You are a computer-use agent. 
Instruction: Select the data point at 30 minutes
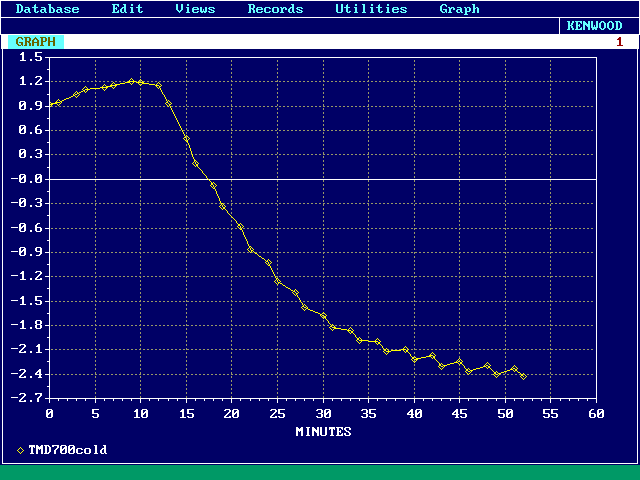323,316
